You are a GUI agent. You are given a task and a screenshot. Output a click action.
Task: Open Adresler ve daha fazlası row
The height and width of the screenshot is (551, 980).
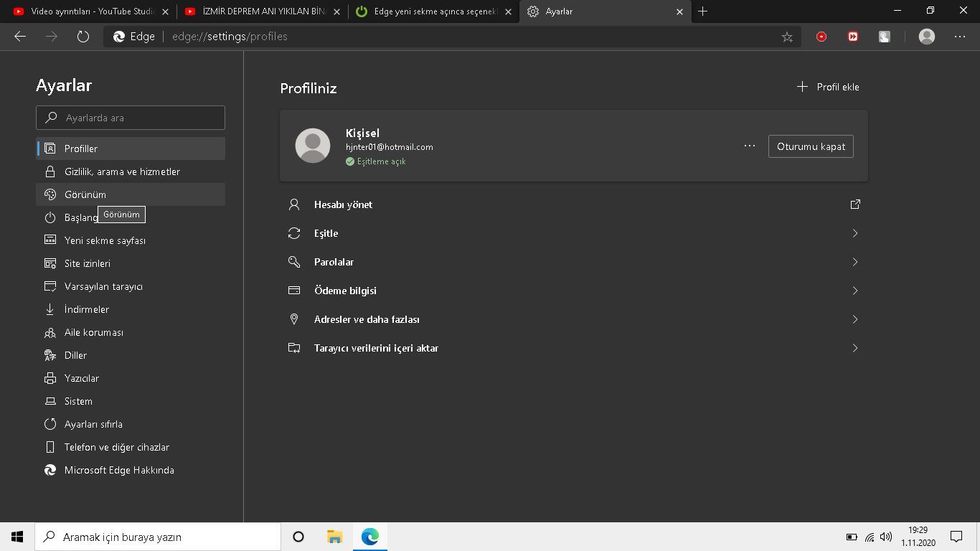point(574,319)
